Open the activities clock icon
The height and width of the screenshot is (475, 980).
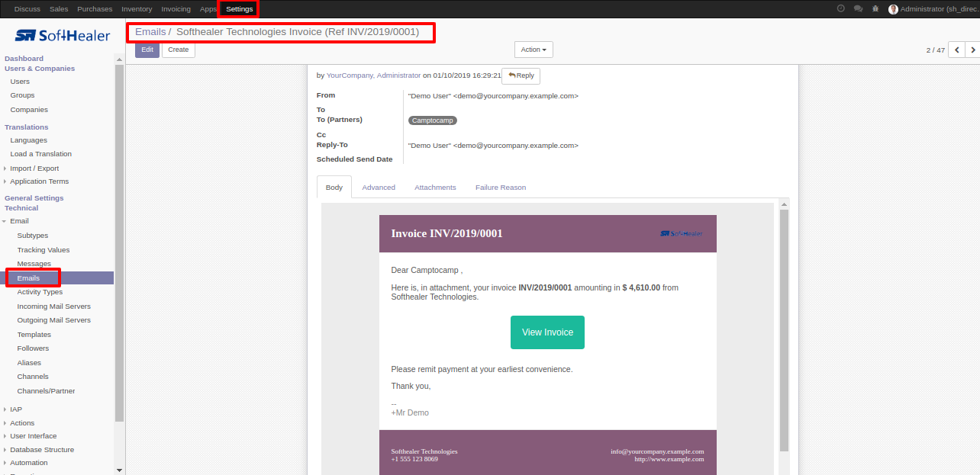click(841, 9)
